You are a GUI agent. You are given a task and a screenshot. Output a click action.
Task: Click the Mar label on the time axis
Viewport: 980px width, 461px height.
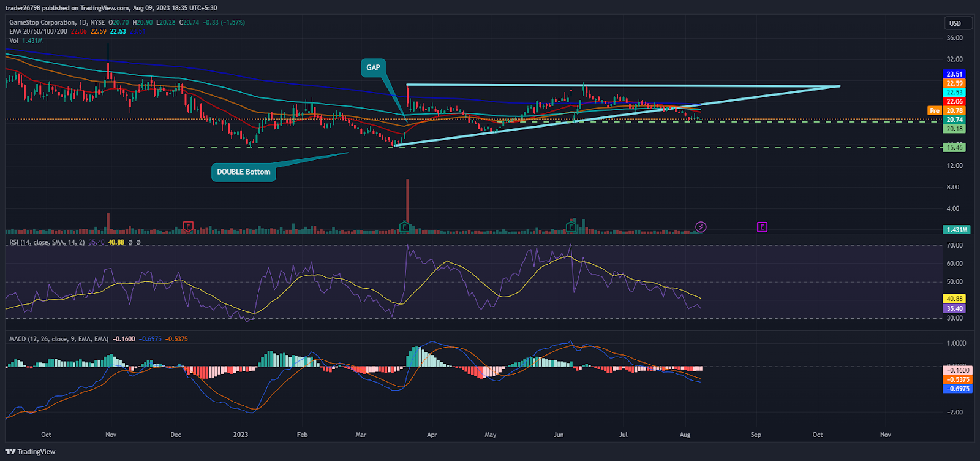pos(361,435)
